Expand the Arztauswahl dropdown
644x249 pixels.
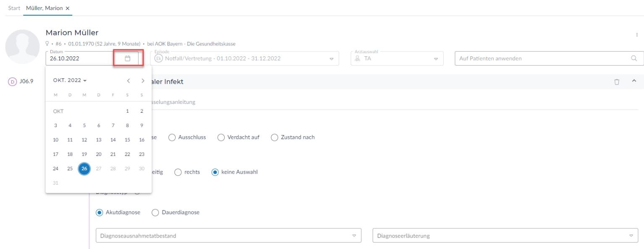[x=435, y=58]
